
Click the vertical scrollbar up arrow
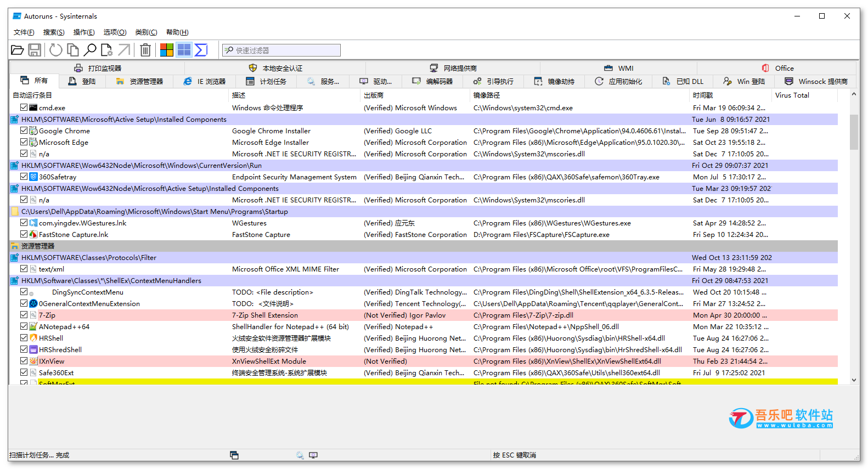(854, 94)
